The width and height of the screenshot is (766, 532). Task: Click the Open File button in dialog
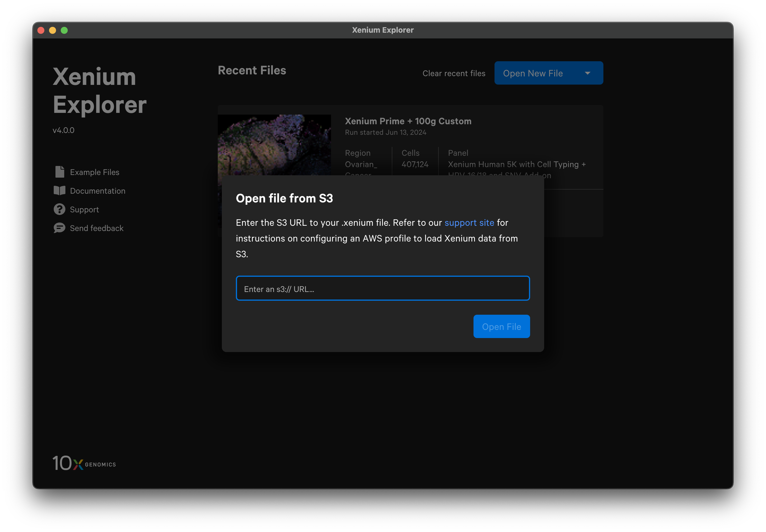click(502, 327)
